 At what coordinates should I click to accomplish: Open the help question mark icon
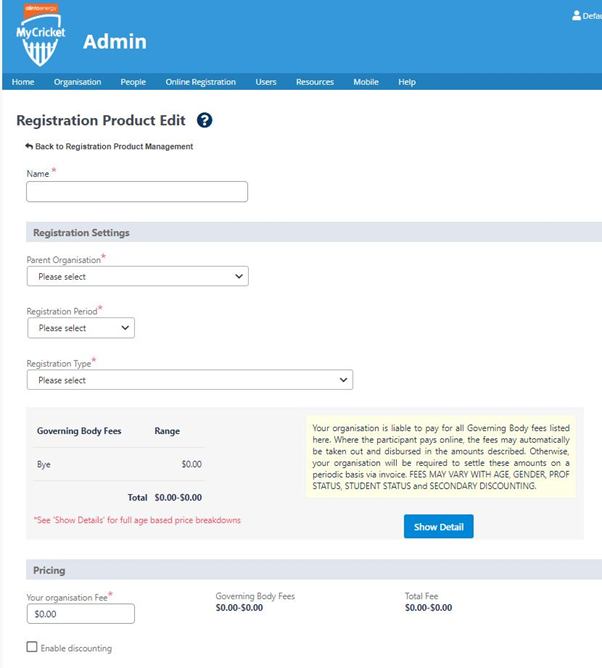pyautogui.click(x=205, y=120)
